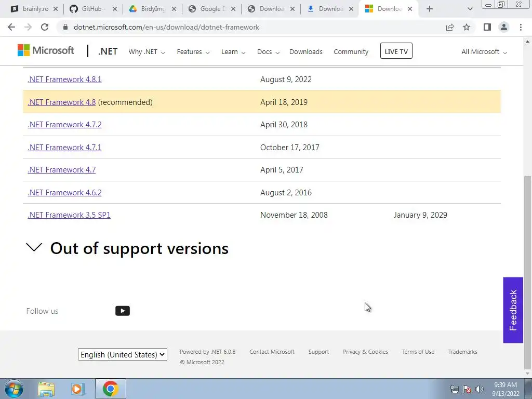This screenshot has height=399, width=532.
Task: Switch to the BirdyImg tab
Action: point(149,9)
